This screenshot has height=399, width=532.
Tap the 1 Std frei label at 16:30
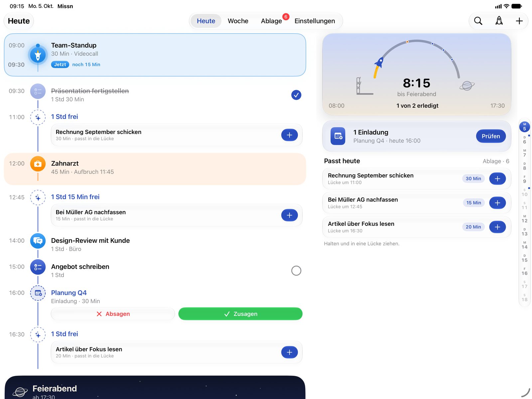click(65, 334)
